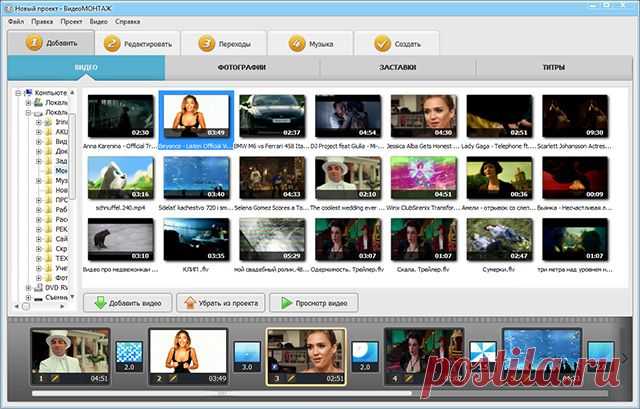This screenshot has width=640, height=409.
Task: Click the Просмотр видео button
Action: click(x=314, y=303)
